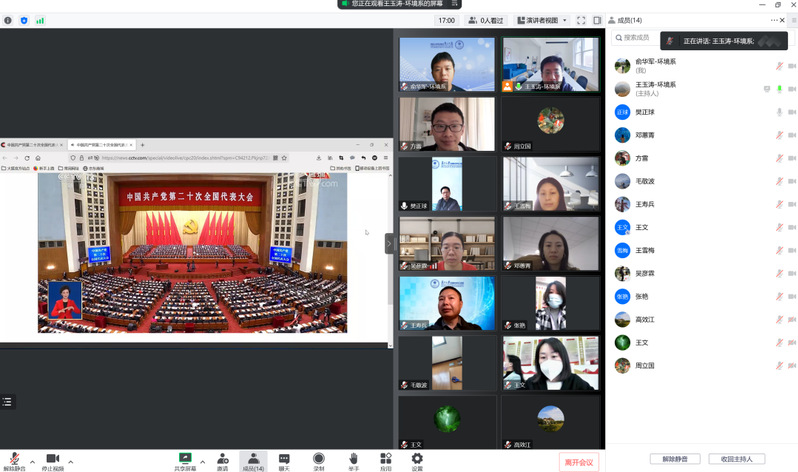Click the Invite icon in toolbar
Image resolution: width=798 pixels, height=472 pixels.
tap(222, 461)
